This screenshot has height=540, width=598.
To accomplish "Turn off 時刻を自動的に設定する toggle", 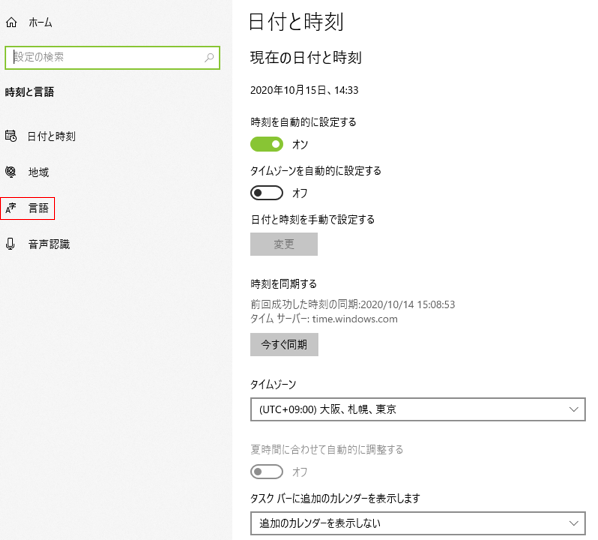I will (267, 144).
